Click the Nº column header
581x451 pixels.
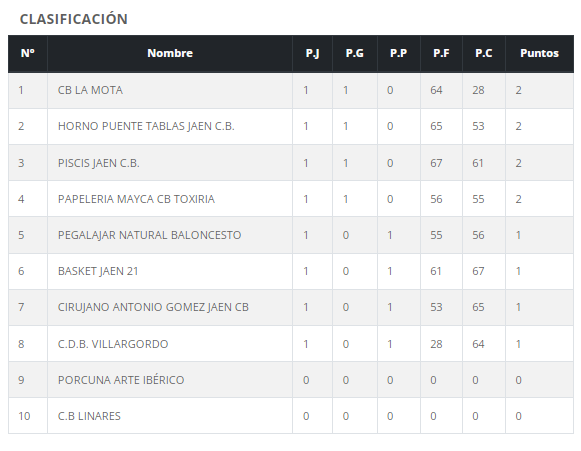point(28,53)
